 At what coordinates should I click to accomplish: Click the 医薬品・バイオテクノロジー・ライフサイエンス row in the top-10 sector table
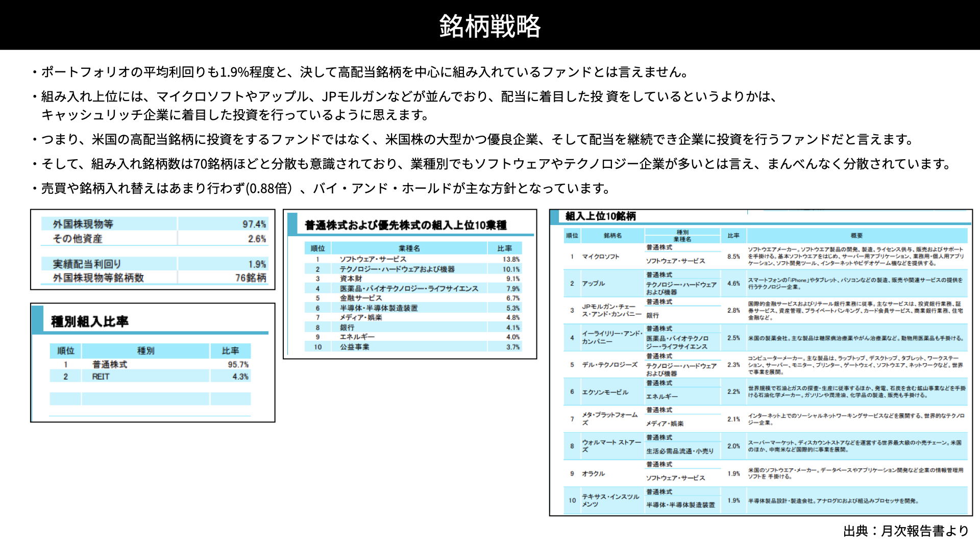[413, 288]
